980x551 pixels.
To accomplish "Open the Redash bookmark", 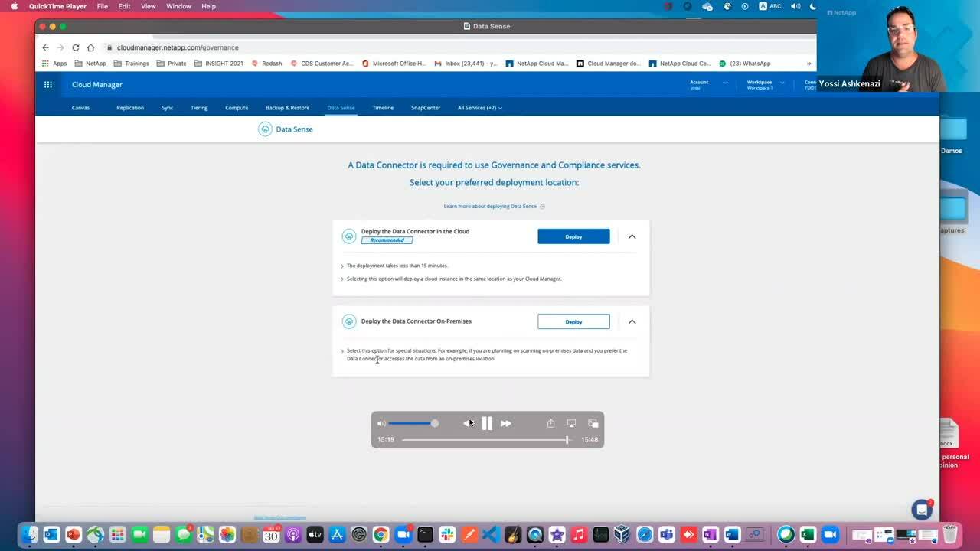I will (x=266, y=64).
